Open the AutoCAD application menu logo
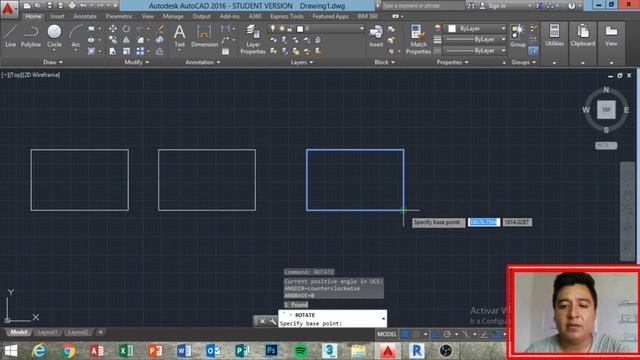Screen dimensions: 640x360 pos(9,8)
